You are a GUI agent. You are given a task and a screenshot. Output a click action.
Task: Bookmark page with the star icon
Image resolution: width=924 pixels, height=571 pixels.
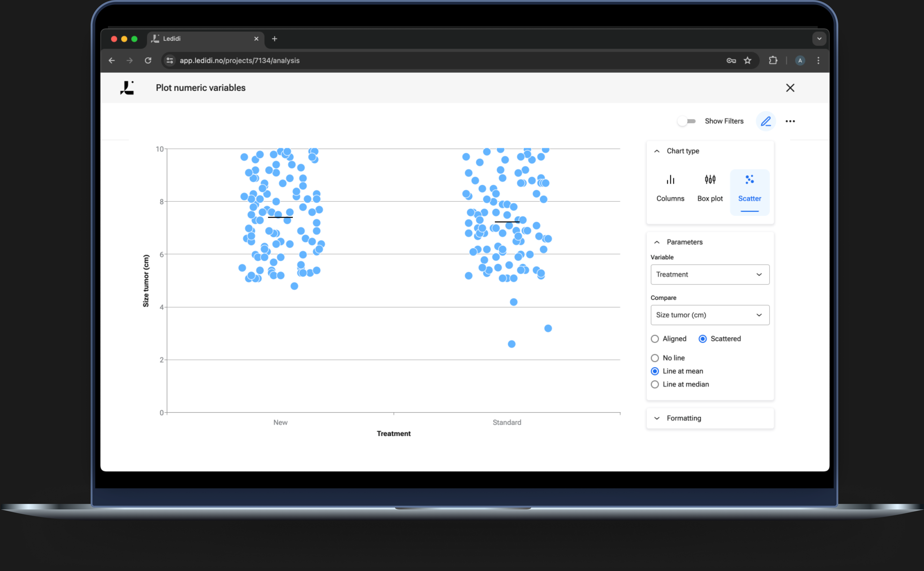point(747,60)
